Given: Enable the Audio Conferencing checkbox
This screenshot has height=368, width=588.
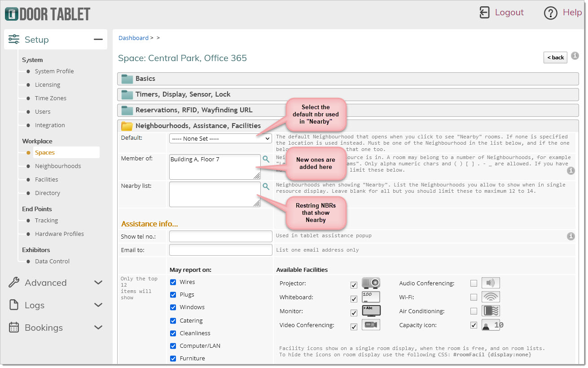Looking at the screenshot, I should 474,284.
